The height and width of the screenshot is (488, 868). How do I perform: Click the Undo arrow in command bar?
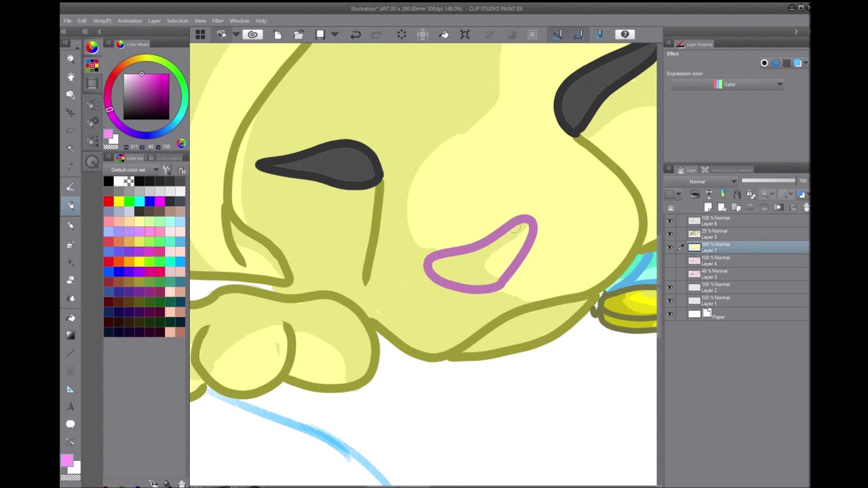pos(355,35)
